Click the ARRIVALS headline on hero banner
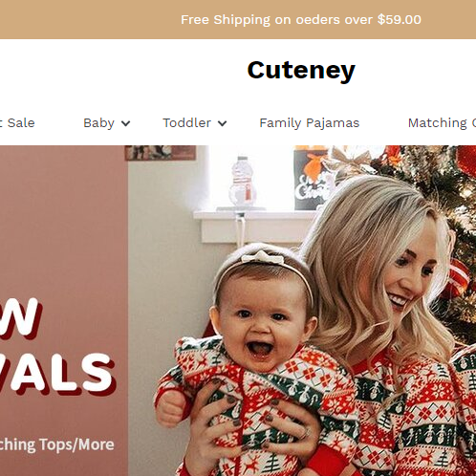 [x=57, y=373]
